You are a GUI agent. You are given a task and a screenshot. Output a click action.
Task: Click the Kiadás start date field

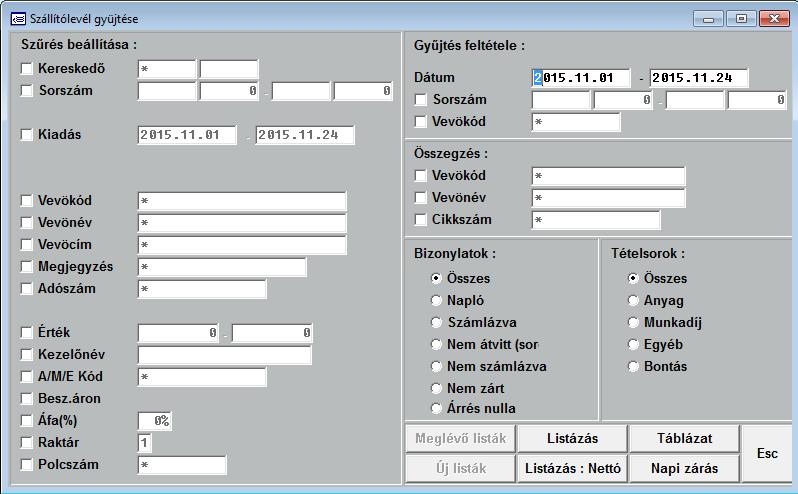[187, 135]
